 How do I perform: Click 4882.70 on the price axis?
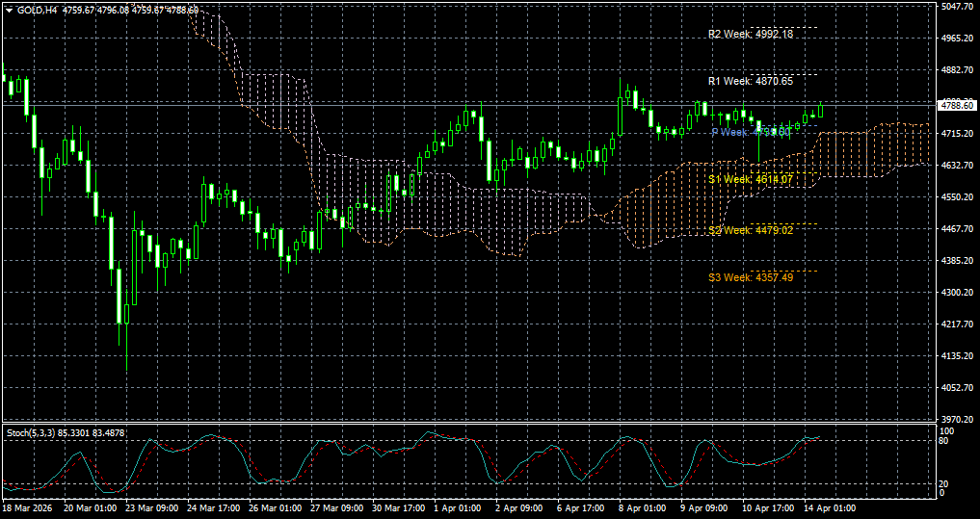[x=958, y=70]
